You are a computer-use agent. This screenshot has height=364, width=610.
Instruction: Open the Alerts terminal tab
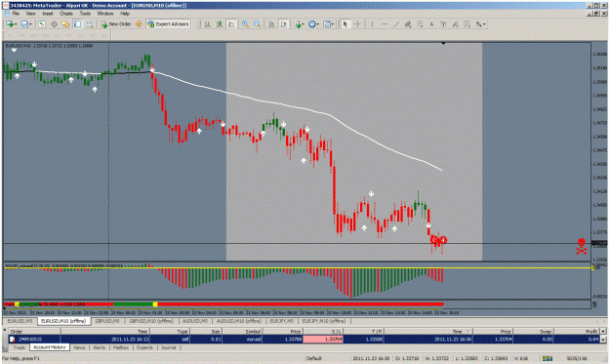[x=100, y=347]
